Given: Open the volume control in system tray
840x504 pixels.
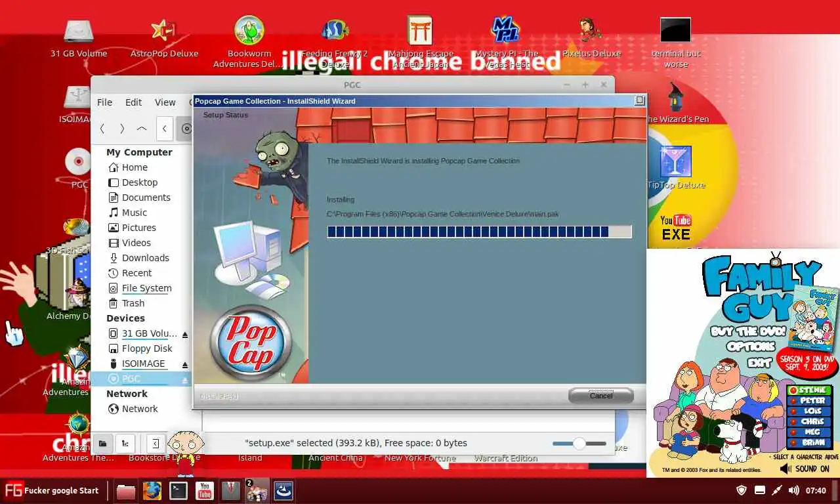Looking at the screenshot, I should 793,490.
